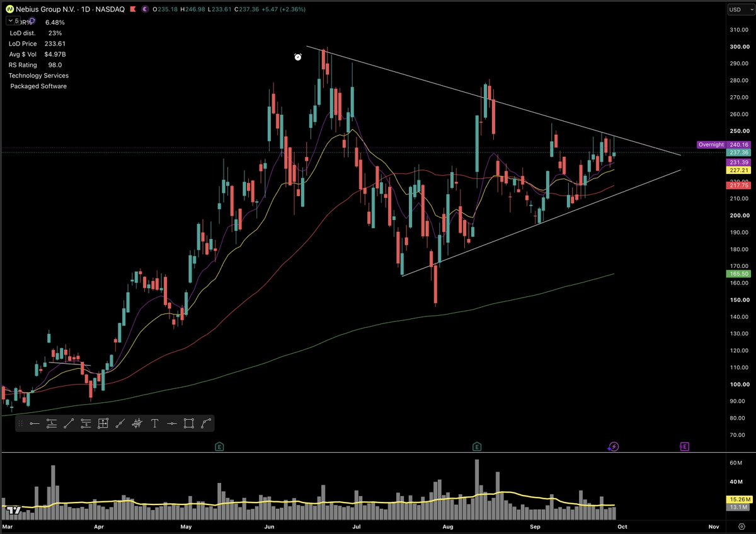Viewport: 756px width, 534px height.
Task: Click the 217.75 red moving average tag
Action: (x=738, y=186)
